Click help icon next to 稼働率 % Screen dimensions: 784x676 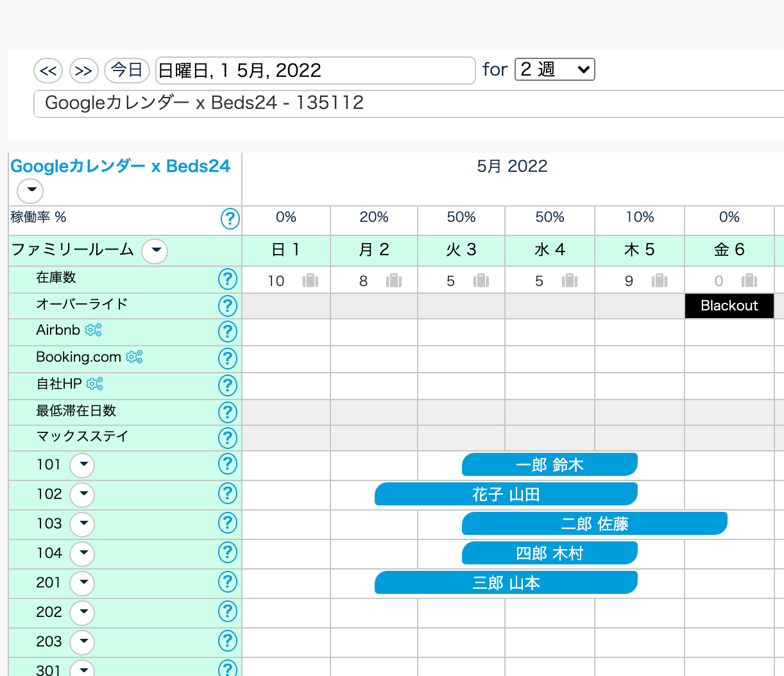230,219
